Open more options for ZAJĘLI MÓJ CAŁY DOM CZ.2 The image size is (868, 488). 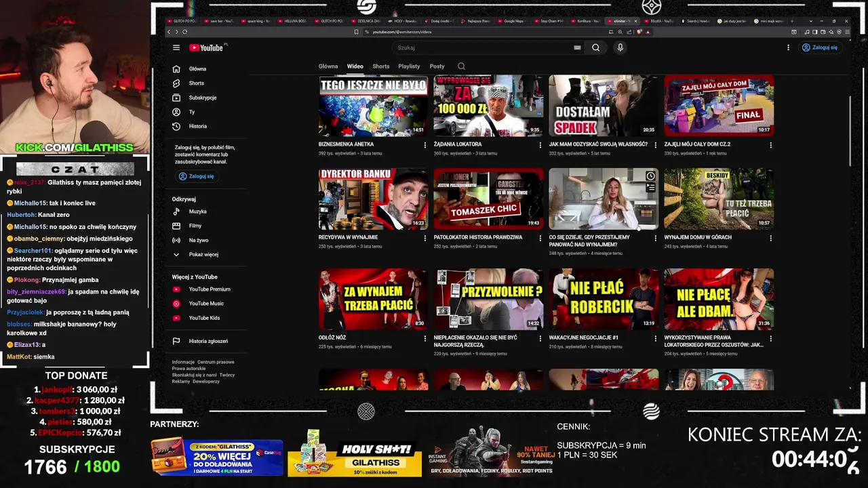pyautogui.click(x=771, y=145)
